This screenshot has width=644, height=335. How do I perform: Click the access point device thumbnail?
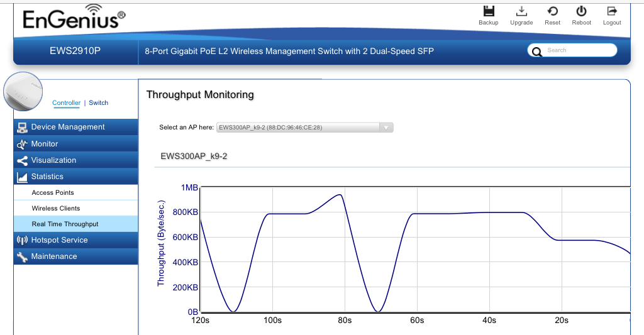pyautogui.click(x=23, y=91)
